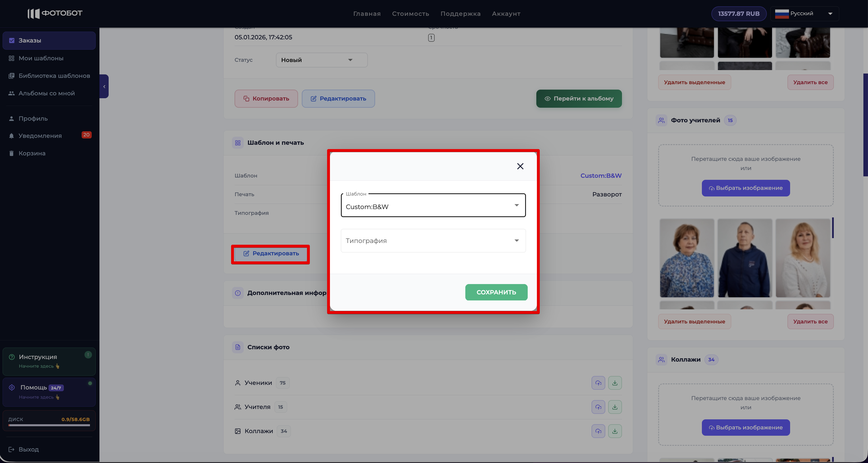Click Выбрать изображение under Коллажи

coord(746,428)
